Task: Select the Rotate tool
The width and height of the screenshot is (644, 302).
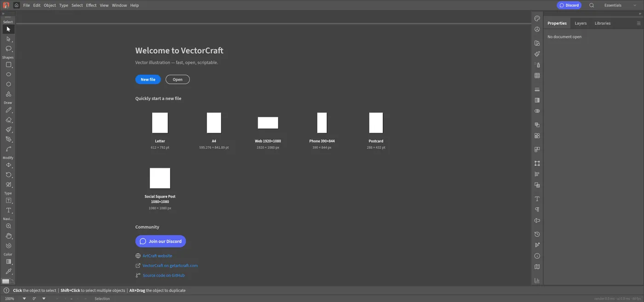Action: 8,175
